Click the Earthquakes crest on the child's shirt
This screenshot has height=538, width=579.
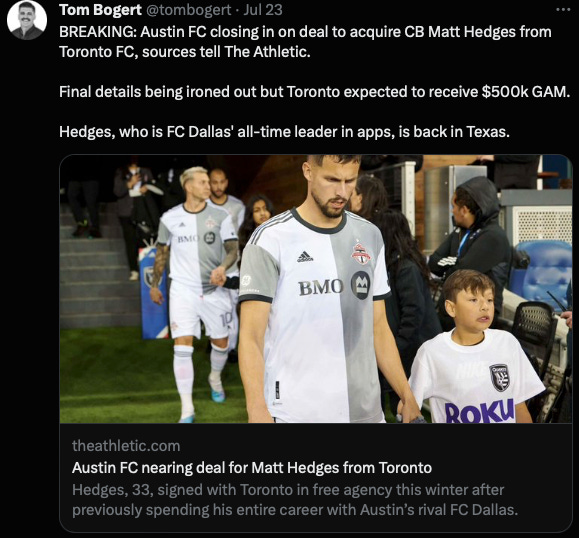pos(499,378)
